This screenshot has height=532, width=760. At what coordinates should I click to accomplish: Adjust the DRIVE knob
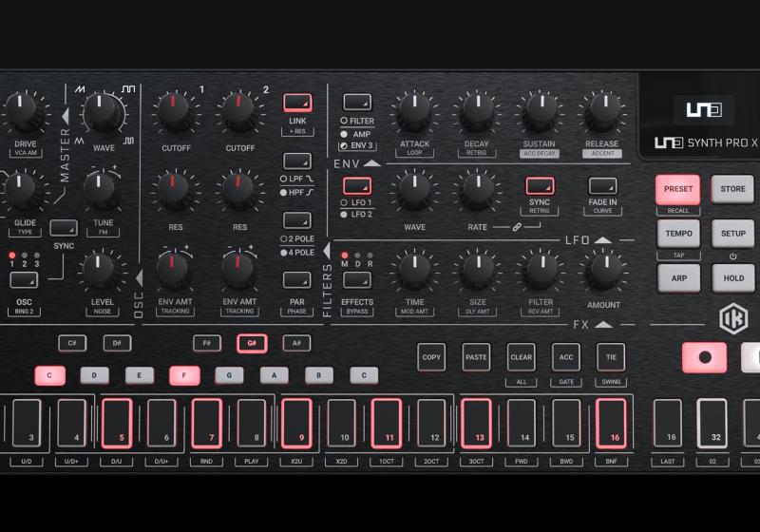20,112
